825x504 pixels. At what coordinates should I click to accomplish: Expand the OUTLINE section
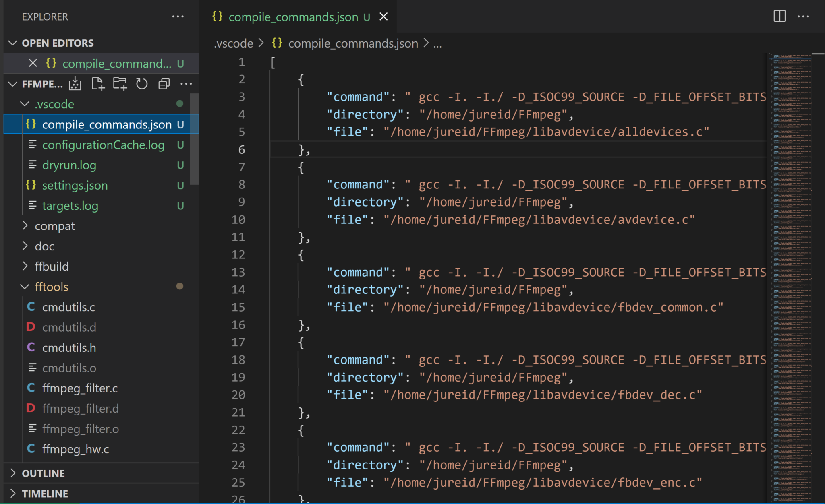tap(43, 473)
